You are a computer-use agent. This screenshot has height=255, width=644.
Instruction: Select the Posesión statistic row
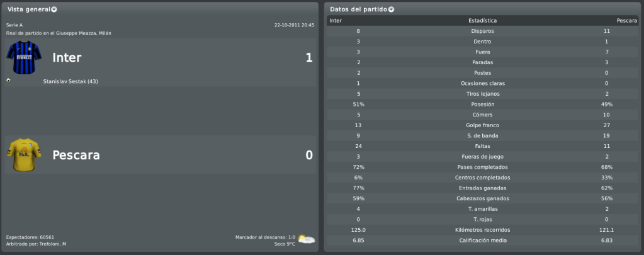[483, 105]
